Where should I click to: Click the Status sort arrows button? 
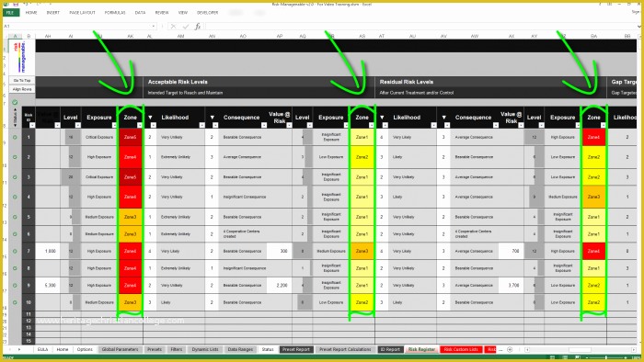(x=16, y=118)
